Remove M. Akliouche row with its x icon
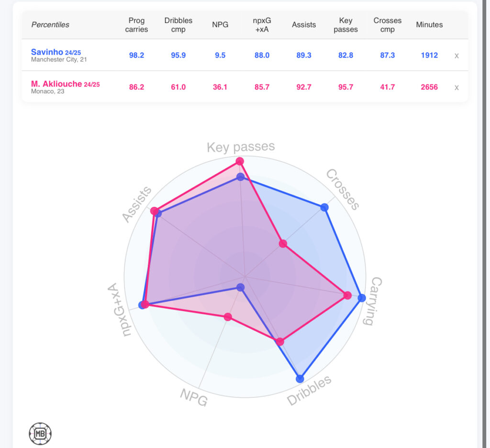 pyautogui.click(x=457, y=87)
